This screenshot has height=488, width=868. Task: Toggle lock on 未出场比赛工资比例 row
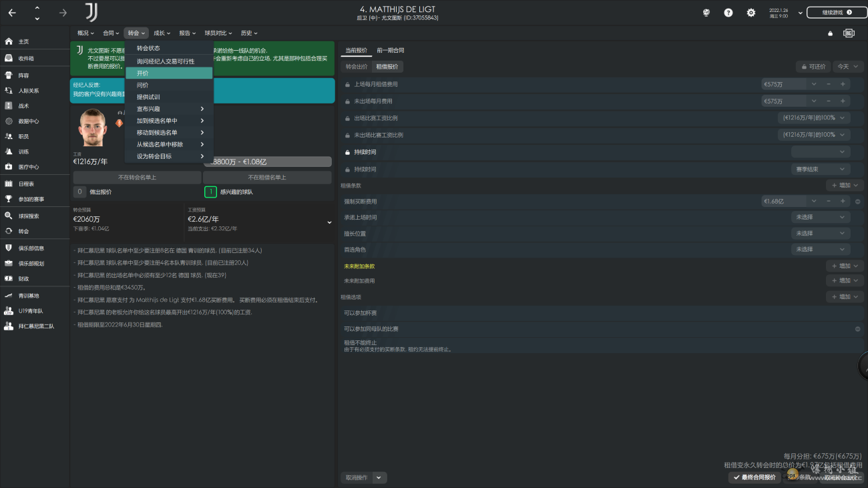coord(347,135)
